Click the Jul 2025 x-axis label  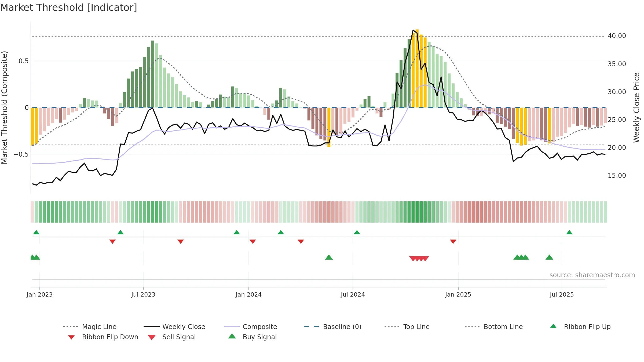(562, 294)
